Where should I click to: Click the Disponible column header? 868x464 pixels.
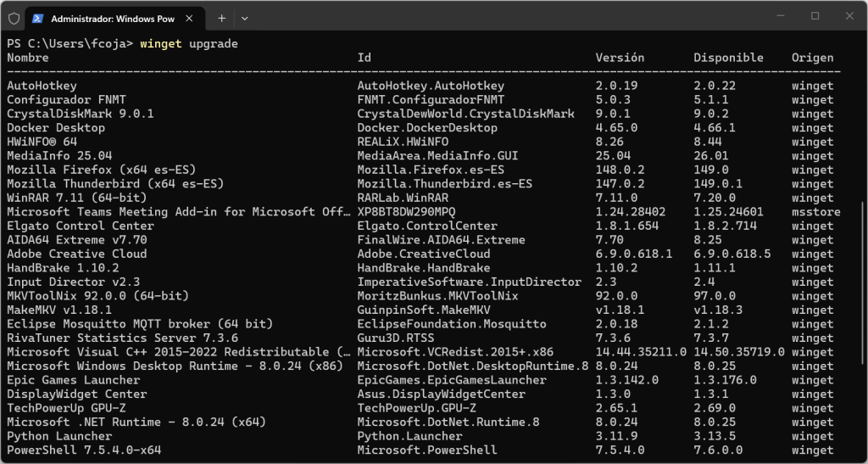tap(728, 58)
